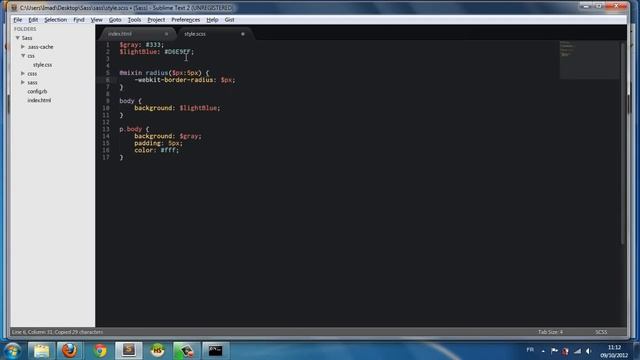Expand the csss folder
Viewport: 640px width, 360px height.
pos(23,73)
